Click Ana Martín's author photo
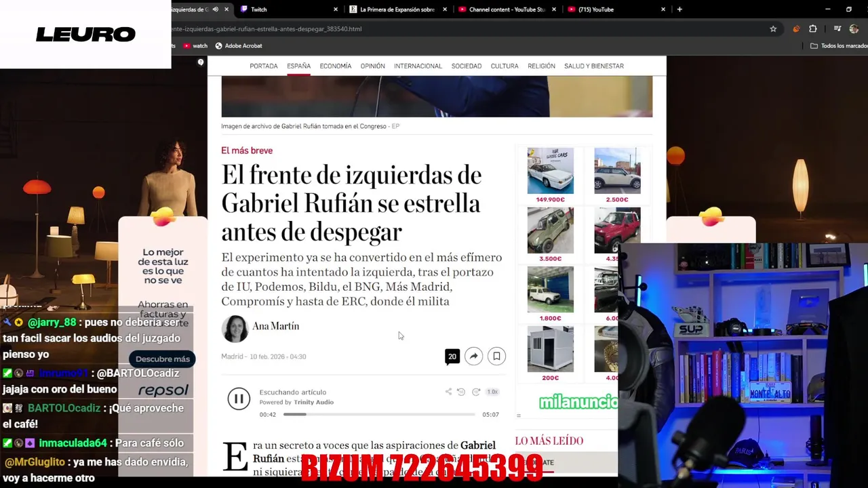 pyautogui.click(x=235, y=329)
